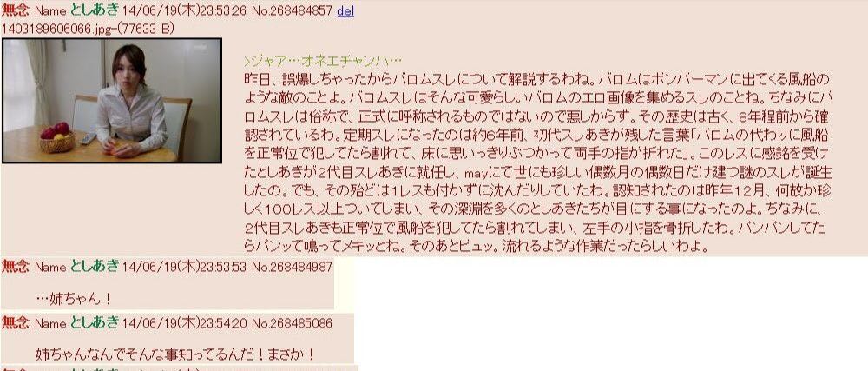
Task: Click the timestamp 14/06/19(木)23:53:53
Action: pyautogui.click(x=184, y=267)
